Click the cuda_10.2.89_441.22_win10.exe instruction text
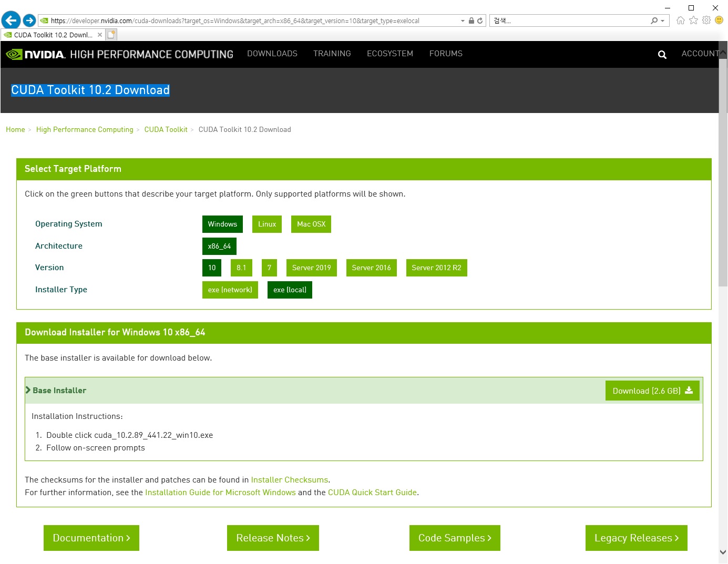The image size is (728, 564). (129, 435)
